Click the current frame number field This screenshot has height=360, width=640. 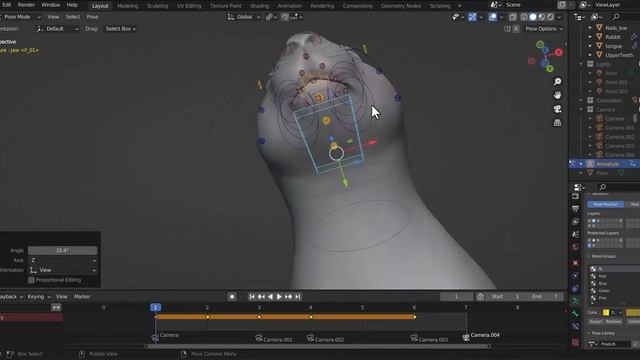(x=456, y=297)
